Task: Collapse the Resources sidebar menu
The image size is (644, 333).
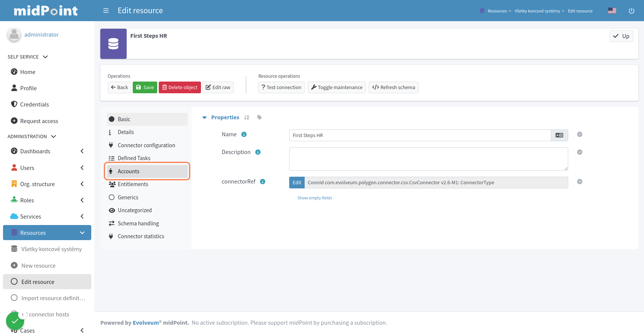Action: click(82, 233)
